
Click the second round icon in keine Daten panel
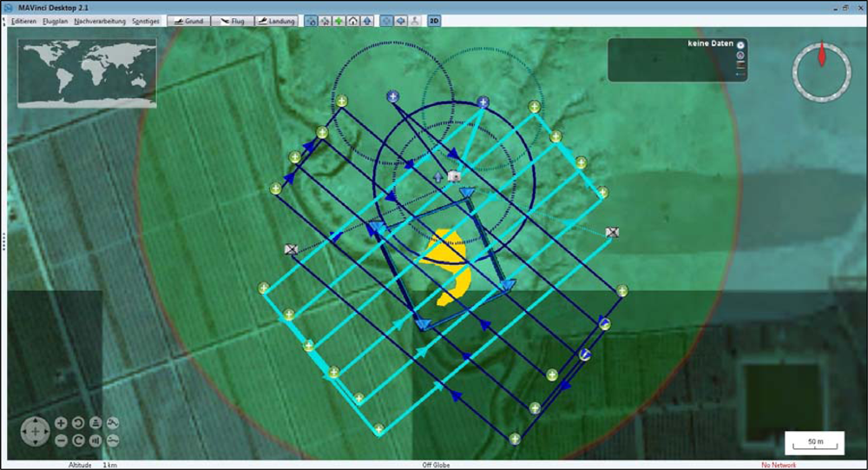pos(740,55)
